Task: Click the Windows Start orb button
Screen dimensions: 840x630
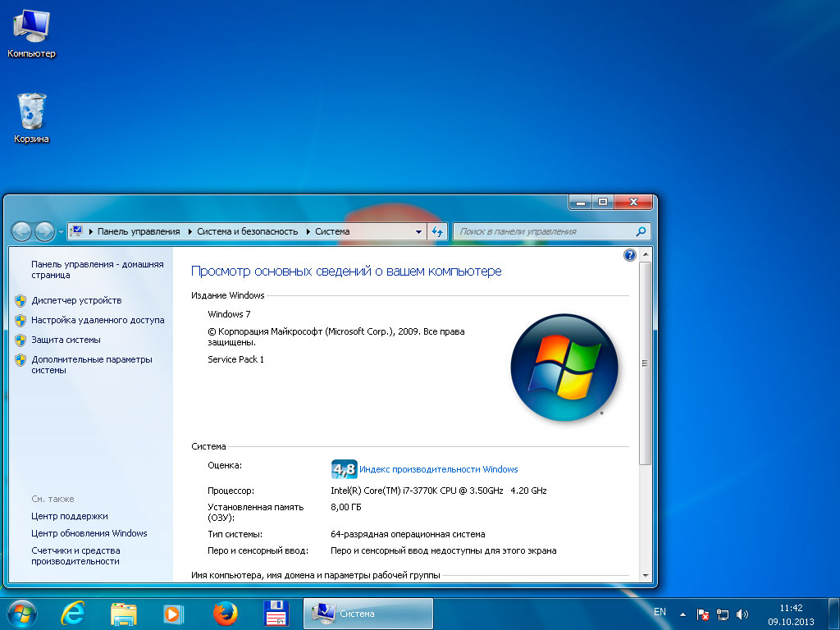Action: [21, 614]
